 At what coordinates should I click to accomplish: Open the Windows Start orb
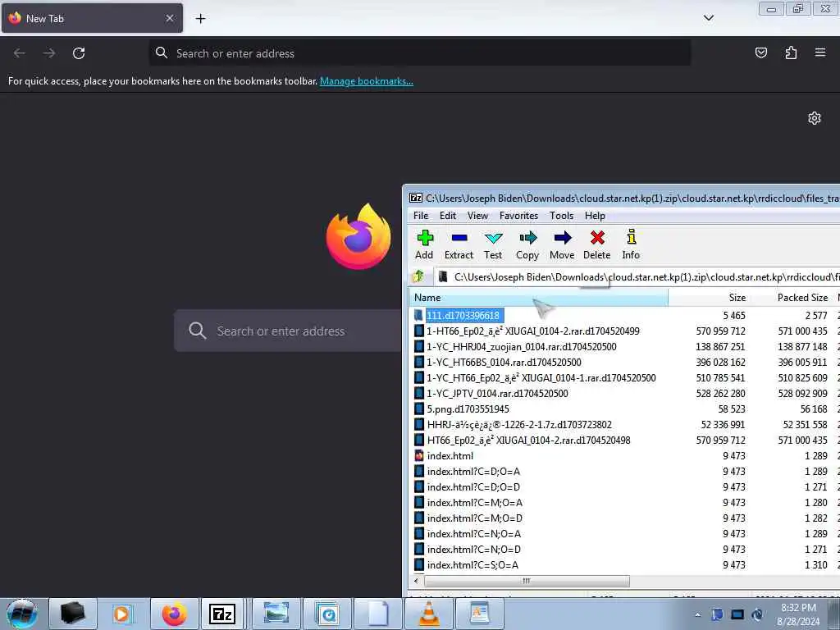point(22,614)
